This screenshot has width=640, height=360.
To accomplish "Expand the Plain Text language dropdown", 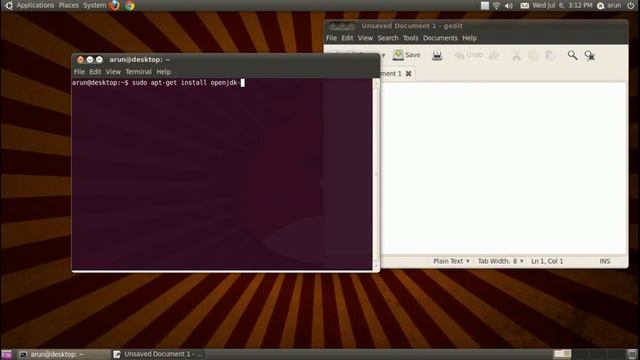I will pos(451,261).
